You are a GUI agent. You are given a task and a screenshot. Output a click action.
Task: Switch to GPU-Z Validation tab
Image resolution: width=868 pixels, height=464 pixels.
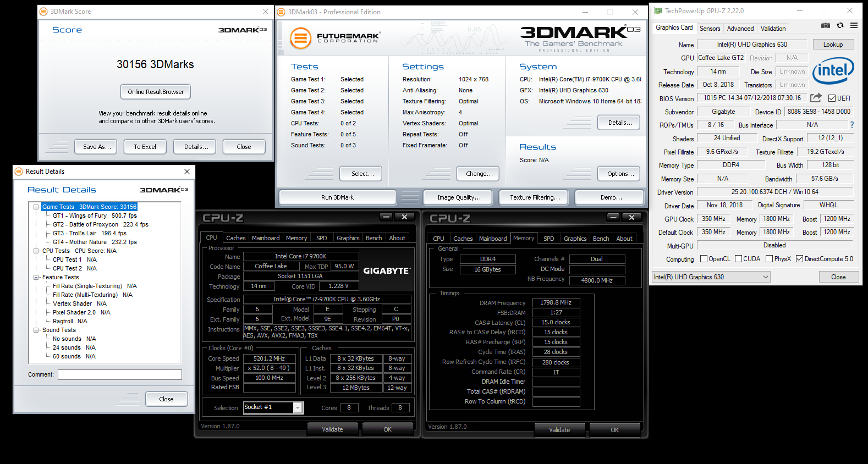tap(773, 29)
